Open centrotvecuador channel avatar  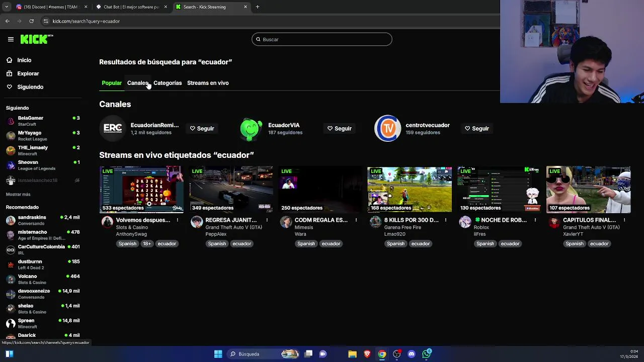[387, 129]
